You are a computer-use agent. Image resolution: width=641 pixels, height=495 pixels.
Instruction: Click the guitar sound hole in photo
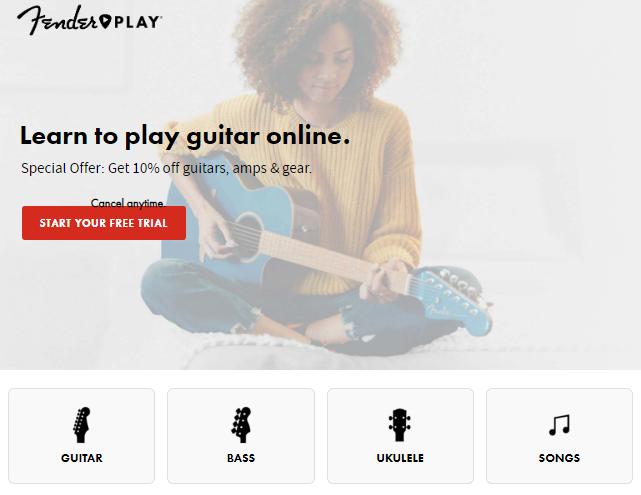(244, 237)
